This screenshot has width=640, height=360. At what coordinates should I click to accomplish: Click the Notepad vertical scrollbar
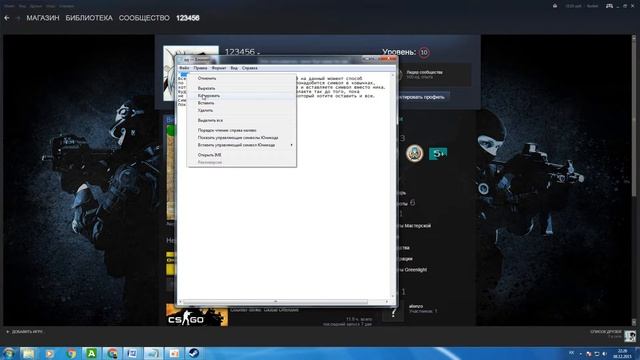[393, 185]
